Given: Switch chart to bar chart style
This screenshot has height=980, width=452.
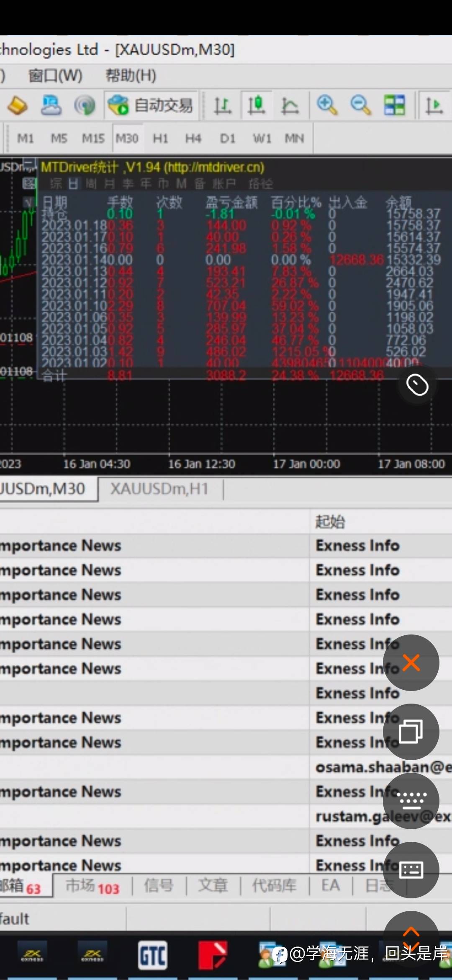Looking at the screenshot, I should [222, 105].
